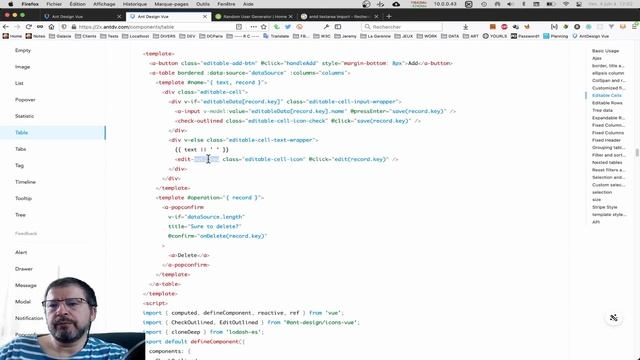
Task: Open the volume icon in macOS menu bar
Action: [x=510, y=4]
